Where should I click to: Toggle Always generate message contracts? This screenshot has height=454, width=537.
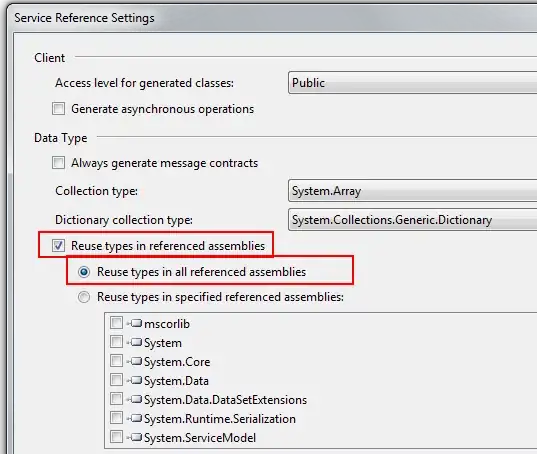tap(58, 163)
